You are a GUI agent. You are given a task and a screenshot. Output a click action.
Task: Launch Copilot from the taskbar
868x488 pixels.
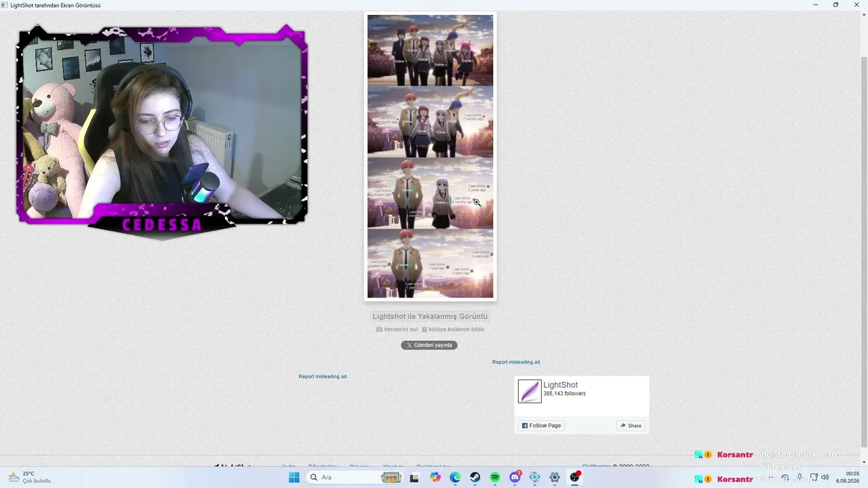point(435,478)
